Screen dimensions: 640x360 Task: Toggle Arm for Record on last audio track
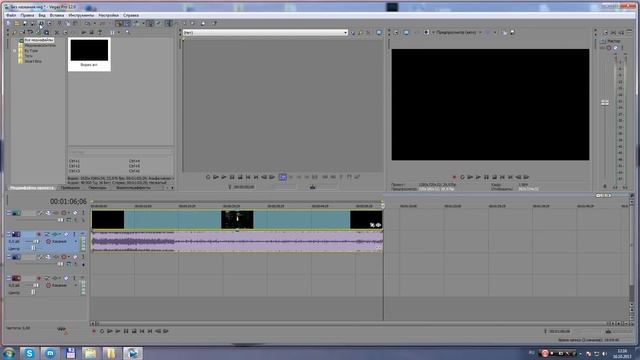coord(39,278)
